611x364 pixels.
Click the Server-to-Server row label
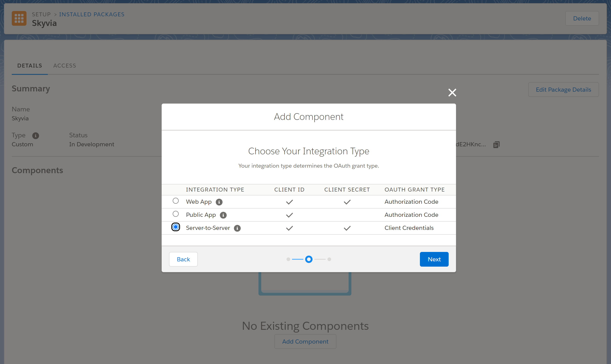point(208,228)
